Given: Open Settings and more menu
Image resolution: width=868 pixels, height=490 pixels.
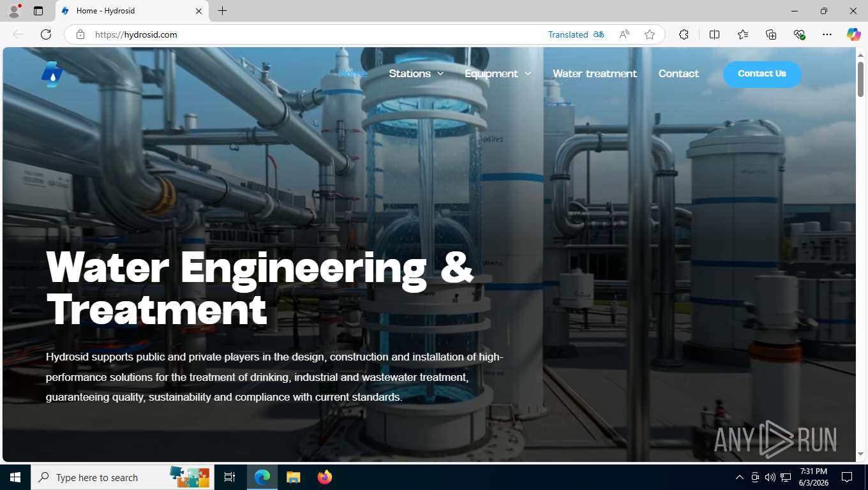Looking at the screenshot, I should (x=827, y=34).
